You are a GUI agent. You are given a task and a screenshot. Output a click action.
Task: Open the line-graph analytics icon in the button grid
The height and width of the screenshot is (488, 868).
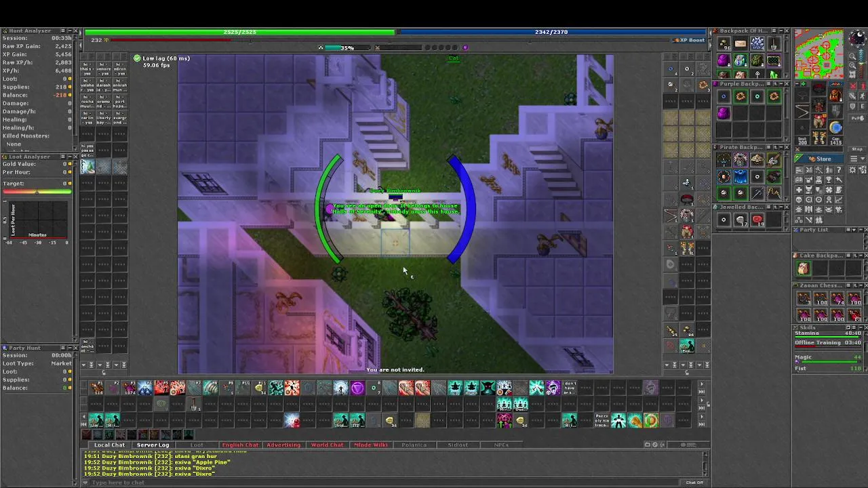coord(839,199)
